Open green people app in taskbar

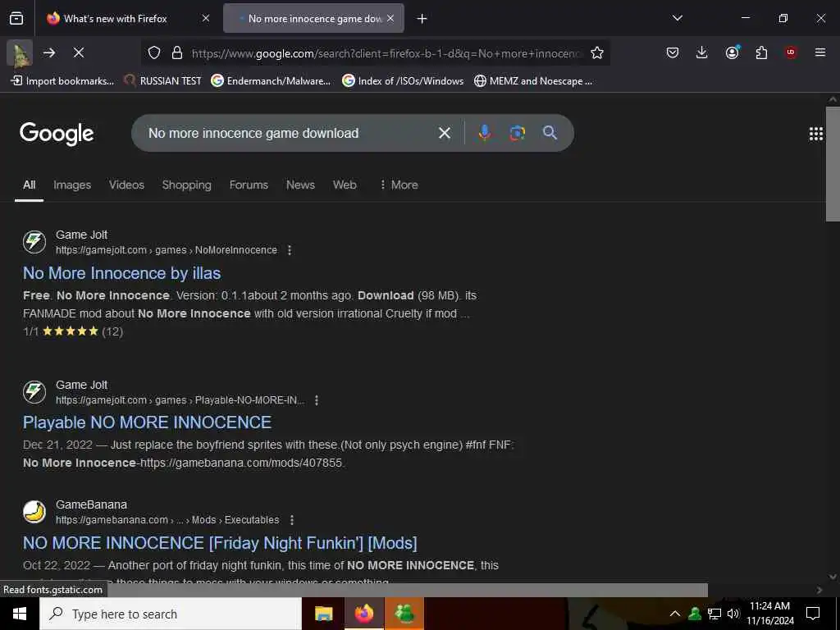click(404, 614)
